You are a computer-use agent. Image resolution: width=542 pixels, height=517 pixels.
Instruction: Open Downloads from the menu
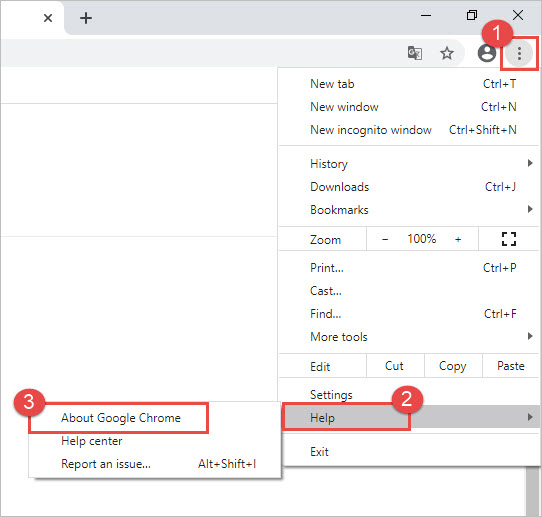point(409,187)
